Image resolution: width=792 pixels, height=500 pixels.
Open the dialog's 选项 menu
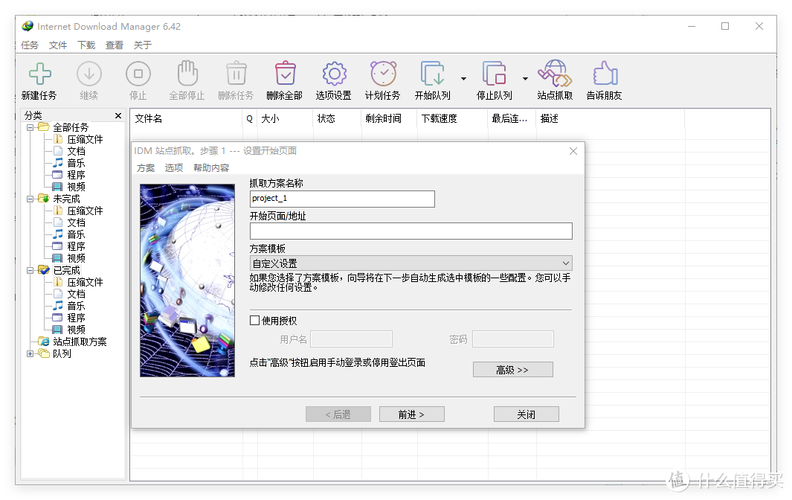[174, 168]
